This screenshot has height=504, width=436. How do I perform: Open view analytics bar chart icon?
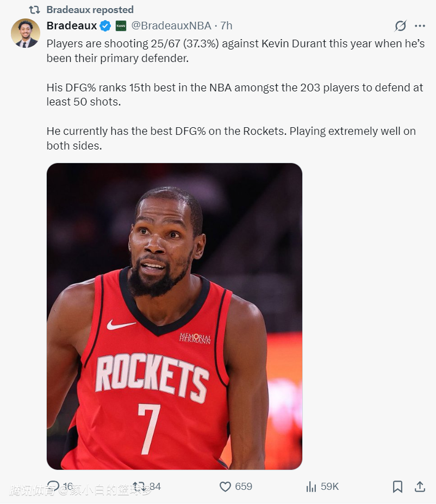[x=311, y=487]
